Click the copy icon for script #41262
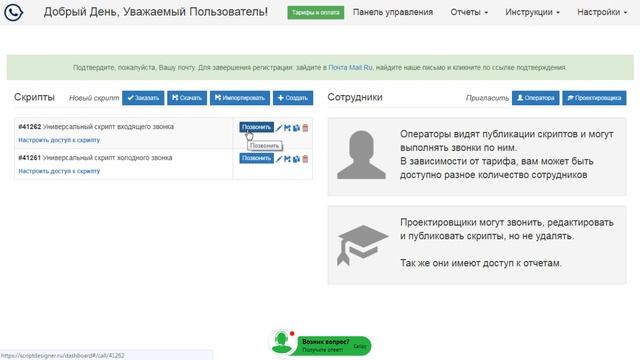This screenshot has height=360, width=640. pyautogui.click(x=296, y=128)
